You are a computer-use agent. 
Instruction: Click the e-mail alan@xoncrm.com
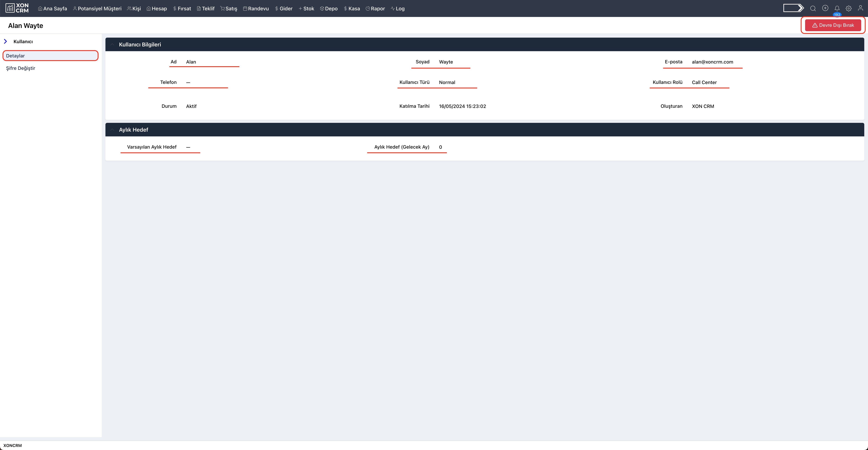tap(712, 62)
